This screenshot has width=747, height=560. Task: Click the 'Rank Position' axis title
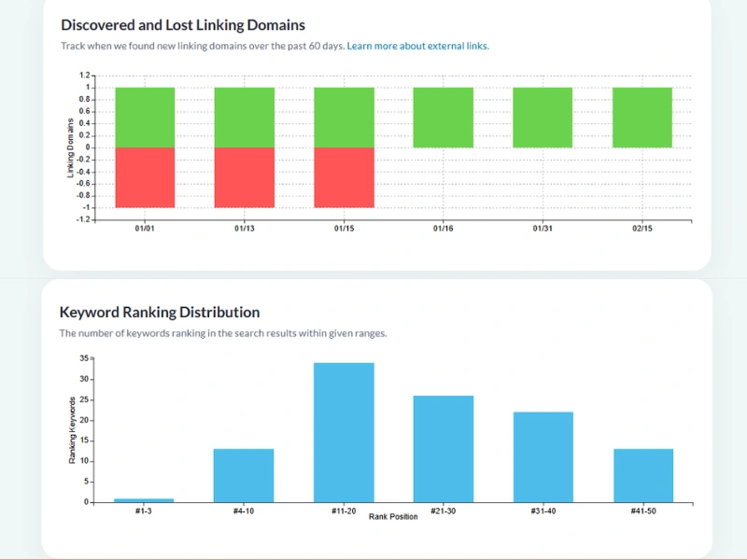click(x=393, y=516)
